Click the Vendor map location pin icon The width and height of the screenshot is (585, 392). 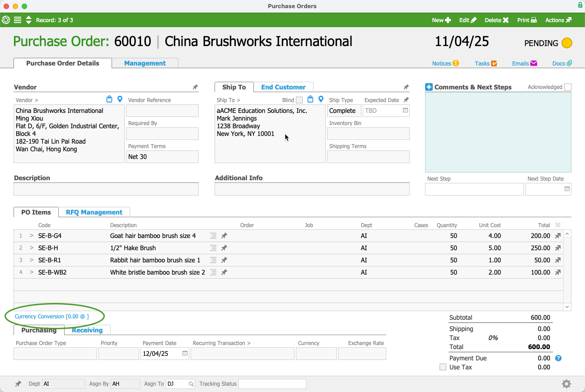120,99
